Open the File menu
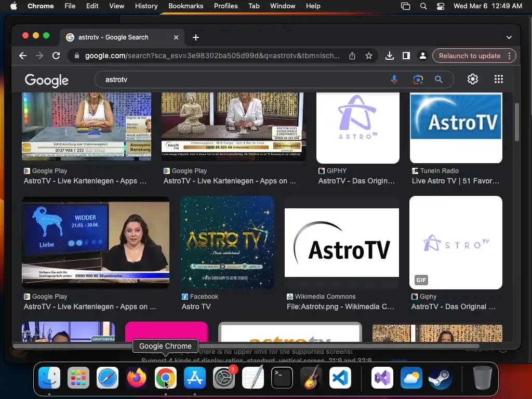532x399 pixels. coord(70,6)
